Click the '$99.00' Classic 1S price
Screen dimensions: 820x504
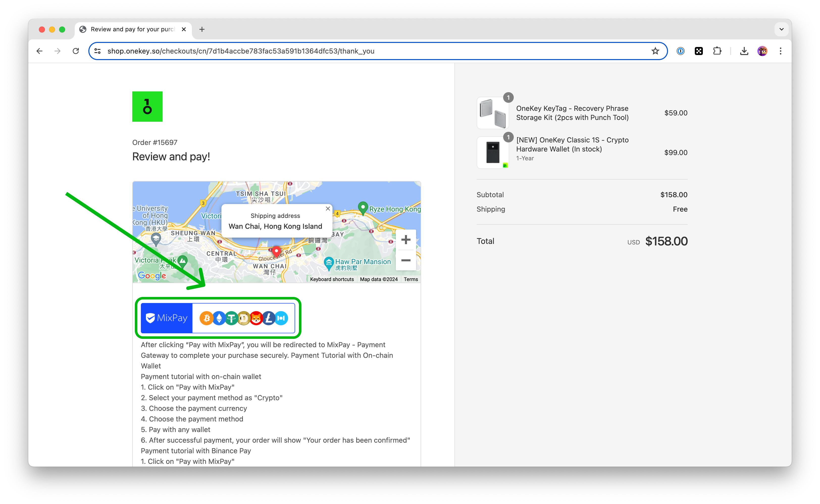click(676, 153)
